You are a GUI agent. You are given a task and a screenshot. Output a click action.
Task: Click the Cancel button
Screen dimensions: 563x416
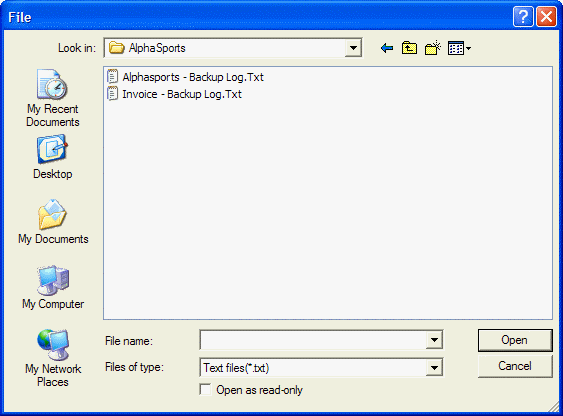(515, 366)
